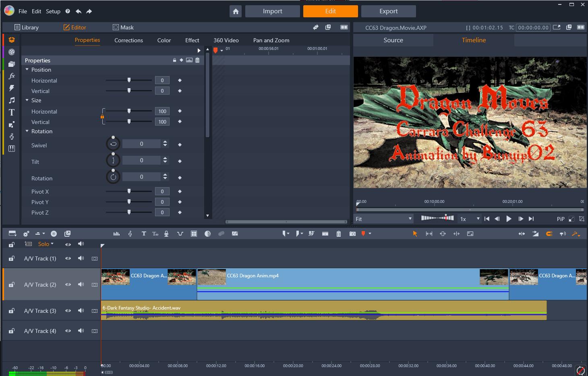Open the music note sidebar category

12,100
